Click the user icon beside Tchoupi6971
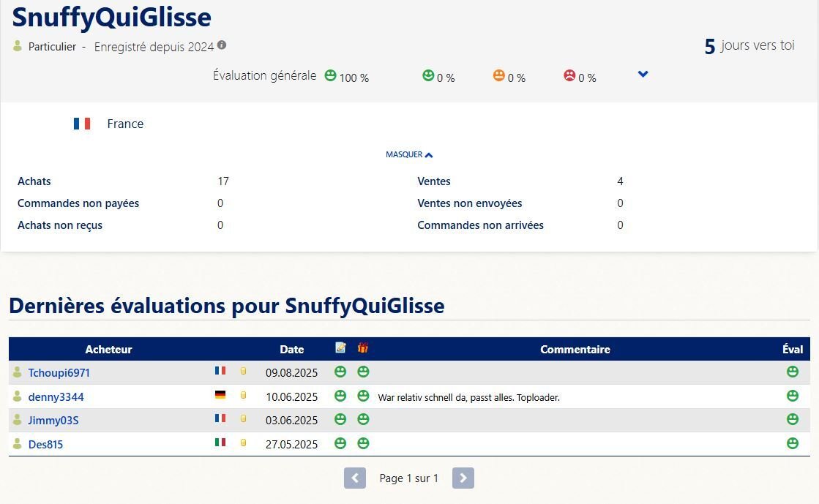819x504 pixels. click(x=18, y=372)
